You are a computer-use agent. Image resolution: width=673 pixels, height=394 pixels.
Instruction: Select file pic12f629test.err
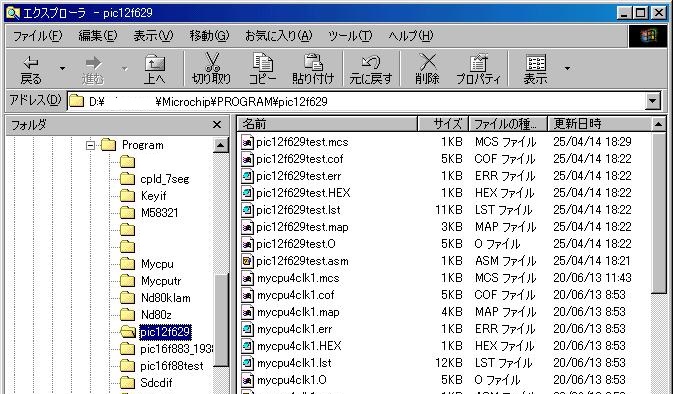pos(299,176)
